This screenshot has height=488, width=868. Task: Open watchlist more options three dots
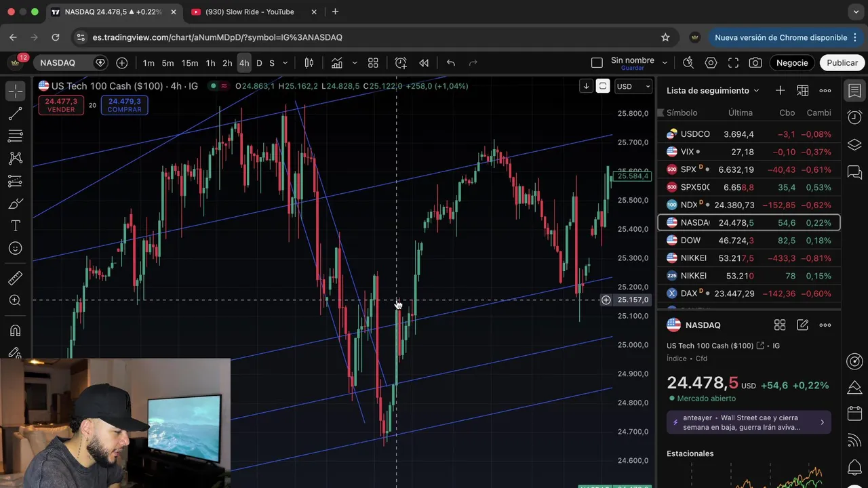pos(825,91)
